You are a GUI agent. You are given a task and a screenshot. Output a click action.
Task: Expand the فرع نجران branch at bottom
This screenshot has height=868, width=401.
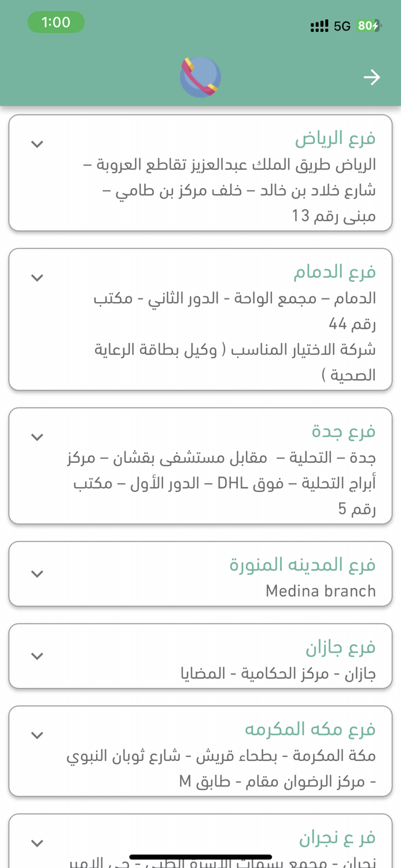(x=37, y=842)
